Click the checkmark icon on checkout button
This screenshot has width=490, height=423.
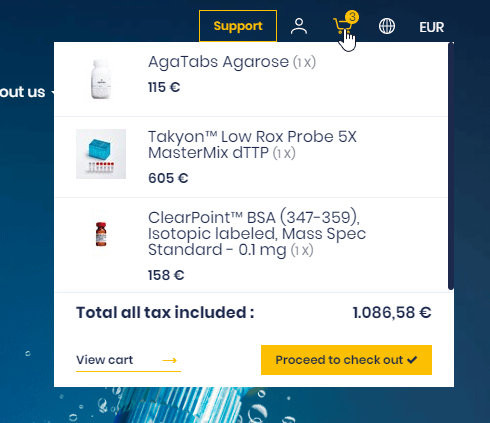coord(412,360)
